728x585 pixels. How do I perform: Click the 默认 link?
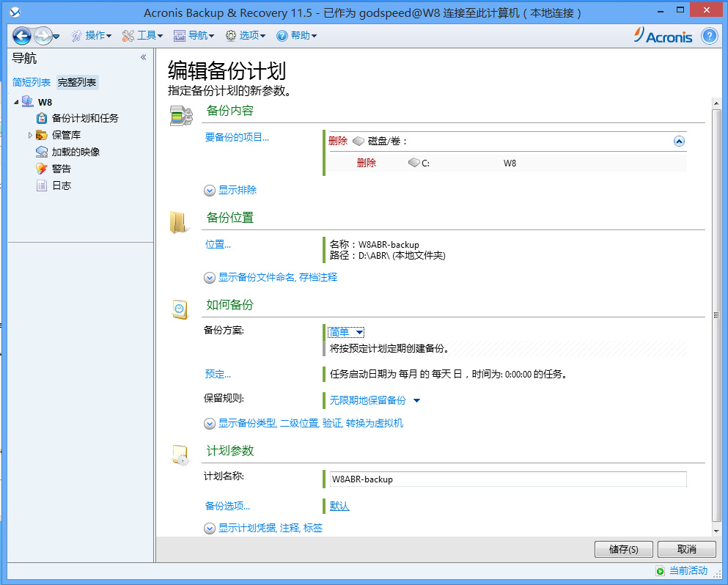[x=339, y=506]
